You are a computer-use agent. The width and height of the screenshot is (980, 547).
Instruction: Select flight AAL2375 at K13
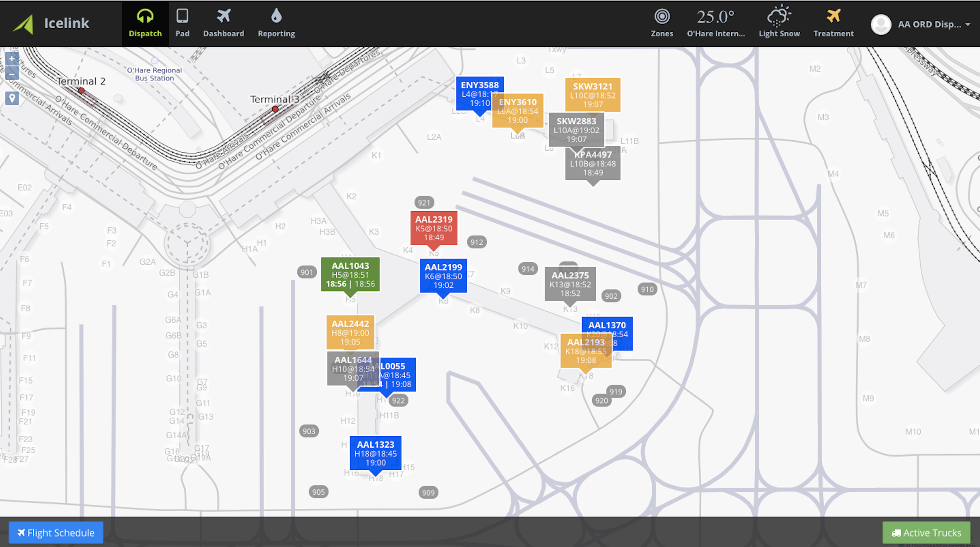570,284
